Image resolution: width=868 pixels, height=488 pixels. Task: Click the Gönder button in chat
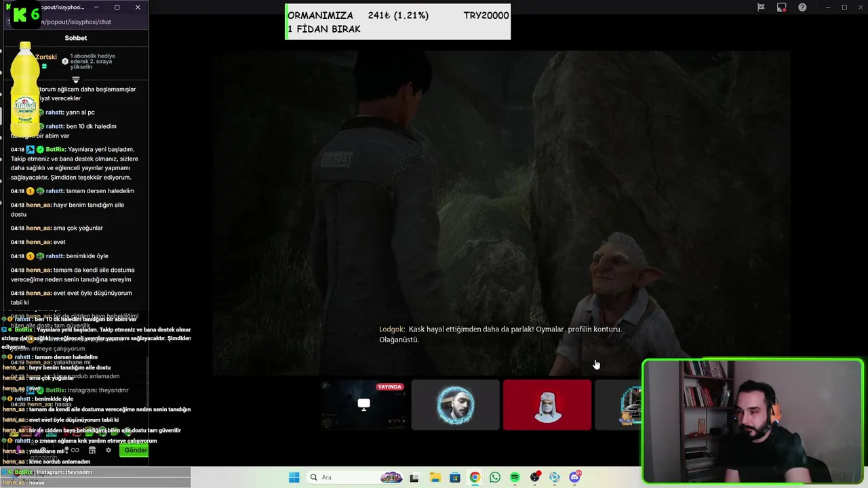(x=134, y=450)
